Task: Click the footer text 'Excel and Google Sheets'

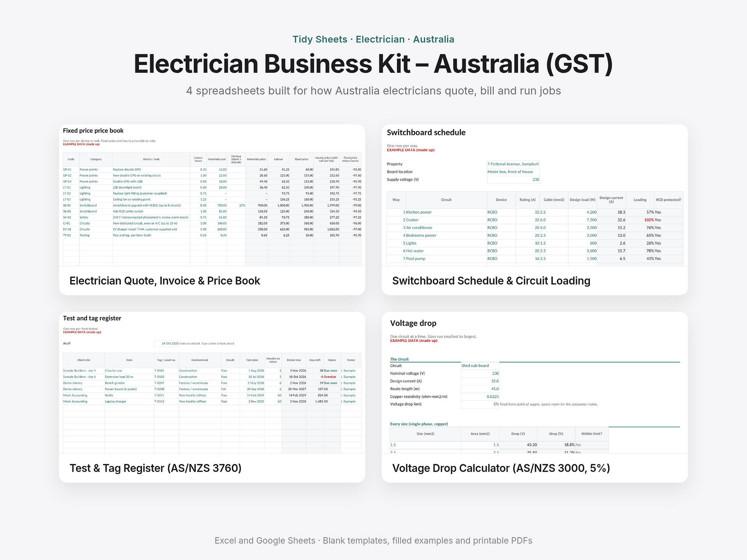Action: coord(265,541)
